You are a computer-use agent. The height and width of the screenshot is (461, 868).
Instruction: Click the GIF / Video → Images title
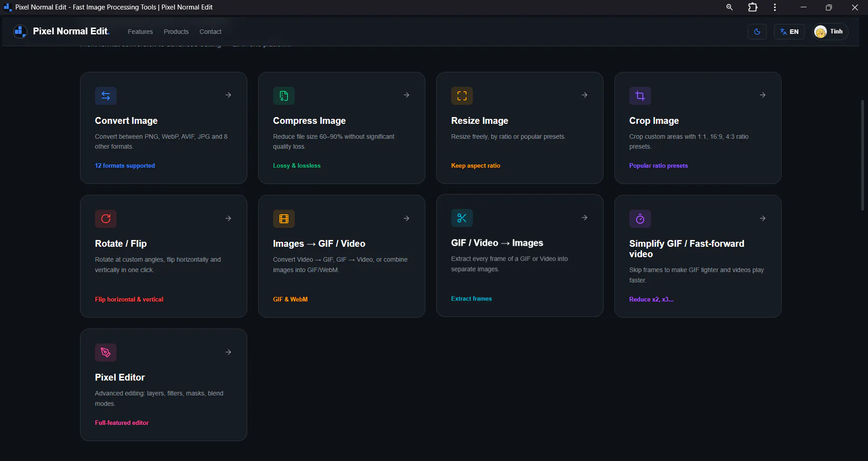click(x=497, y=243)
